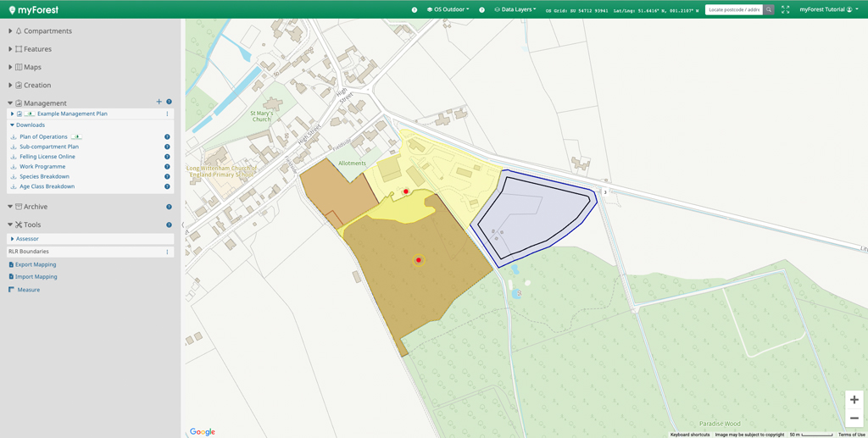This screenshot has width=868, height=438.
Task: Click the myForest logo
Action: (x=34, y=9)
